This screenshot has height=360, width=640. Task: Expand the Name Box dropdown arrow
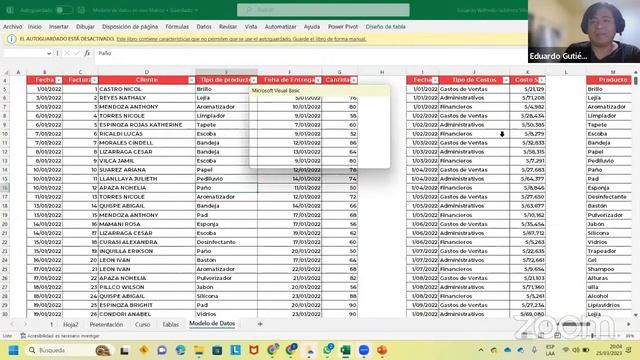pos(49,53)
